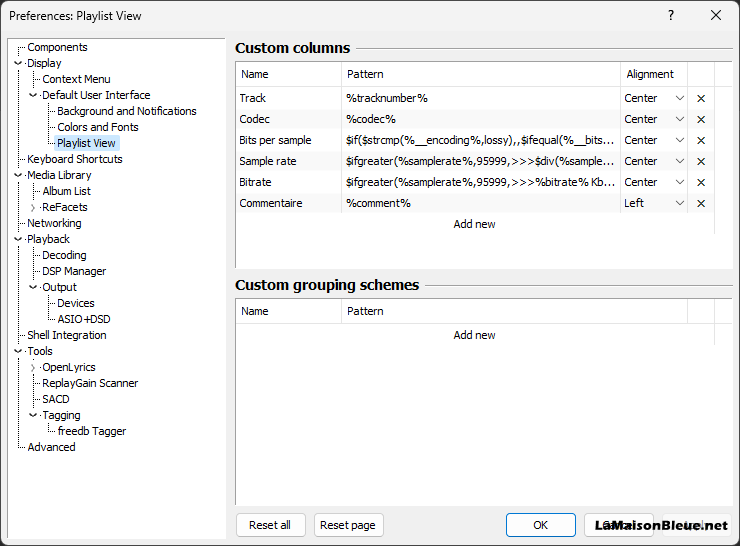Expand the ReFacets tree node
Viewport: 740px width, 546px height.
pos(33,208)
